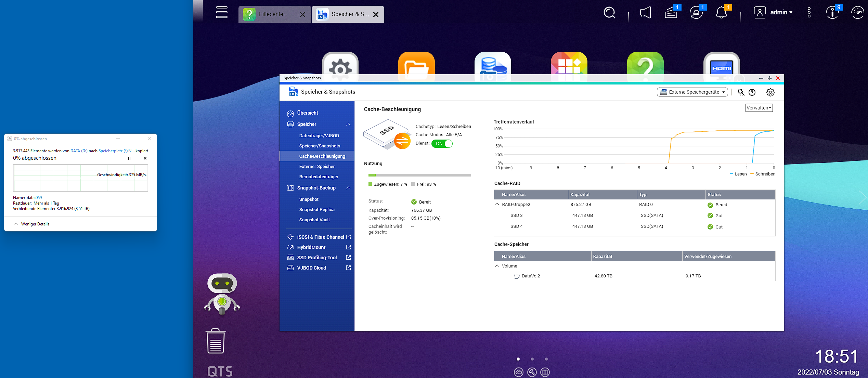Screen dimensions: 868x378
Task: Open the QTS main menu hamburger icon
Action: pos(221,13)
